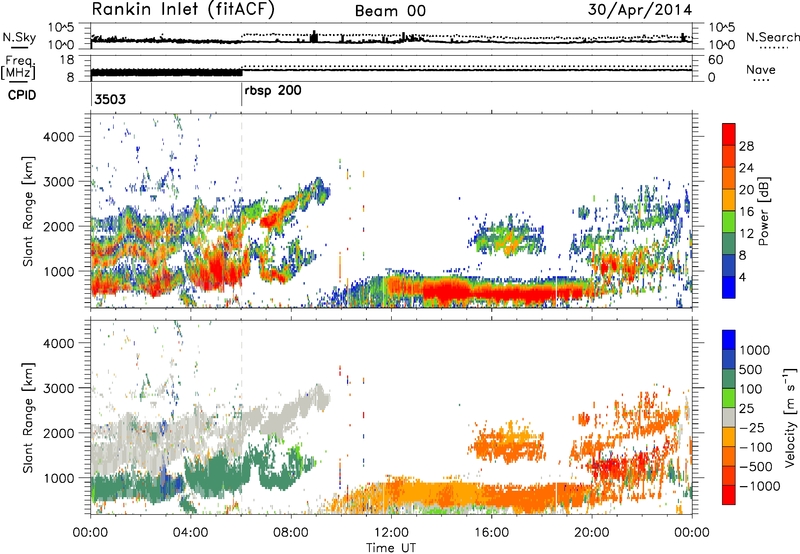
Task: Click the '18' frequency tick value
Action: click(66, 60)
